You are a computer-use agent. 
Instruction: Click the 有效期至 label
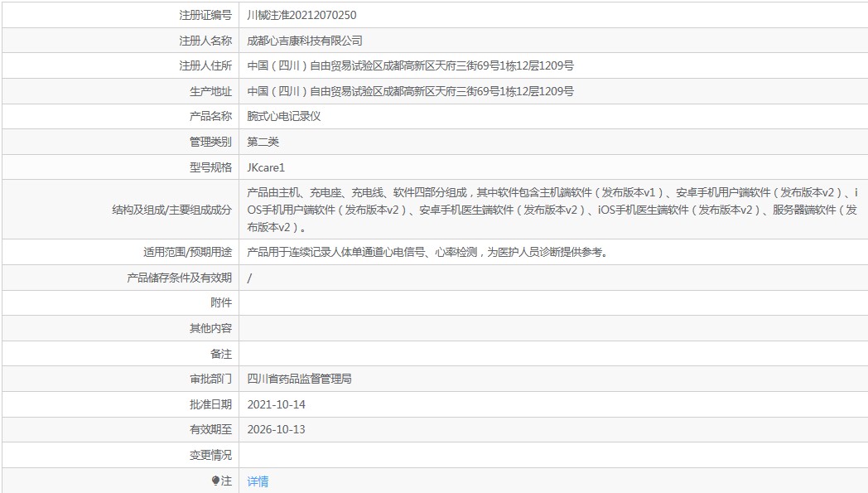[210, 429]
